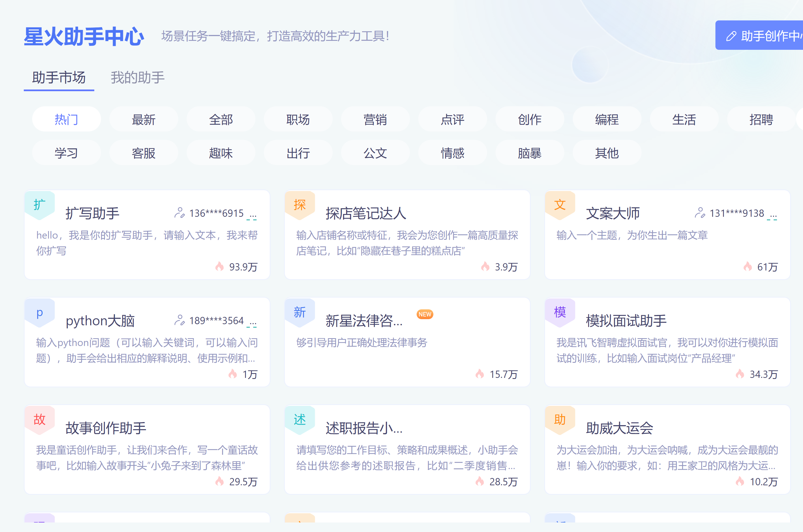The image size is (803, 532).
Task: Show the 学习 category
Action: coord(67,153)
